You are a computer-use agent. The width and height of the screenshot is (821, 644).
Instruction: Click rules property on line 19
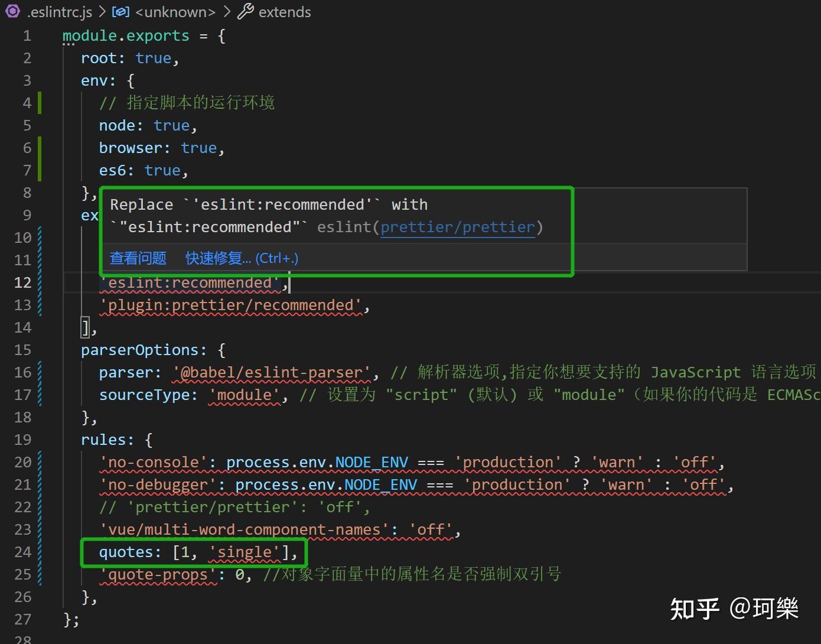[x=103, y=440]
